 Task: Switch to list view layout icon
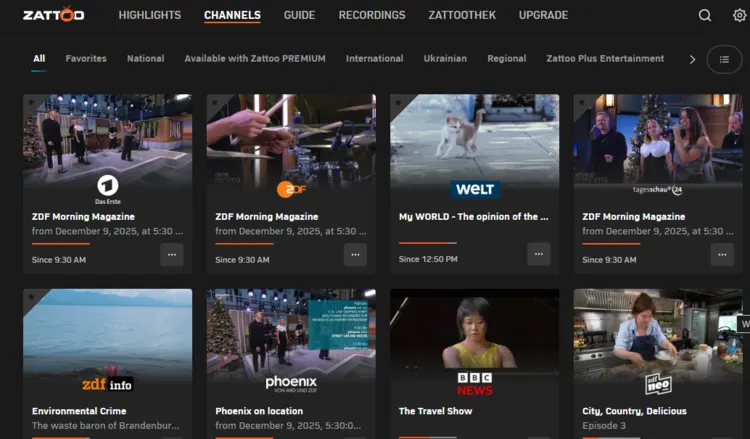724,59
